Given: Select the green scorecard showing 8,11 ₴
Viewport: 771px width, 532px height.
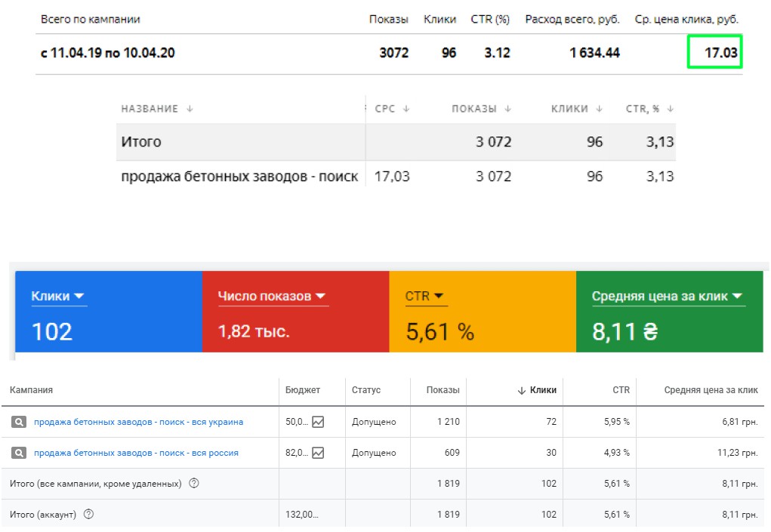Looking at the screenshot, I should [670, 312].
